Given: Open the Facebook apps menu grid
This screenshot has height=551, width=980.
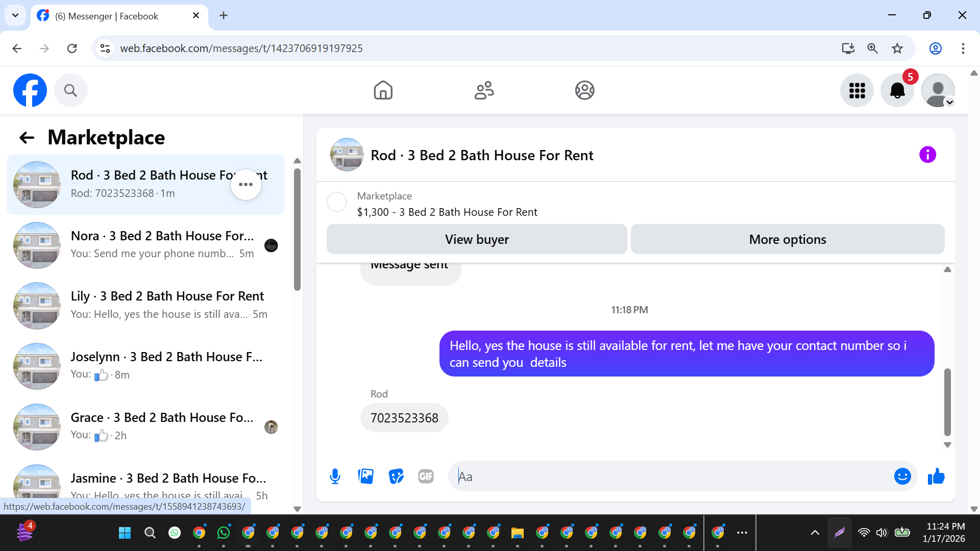Looking at the screenshot, I should pos(857,91).
